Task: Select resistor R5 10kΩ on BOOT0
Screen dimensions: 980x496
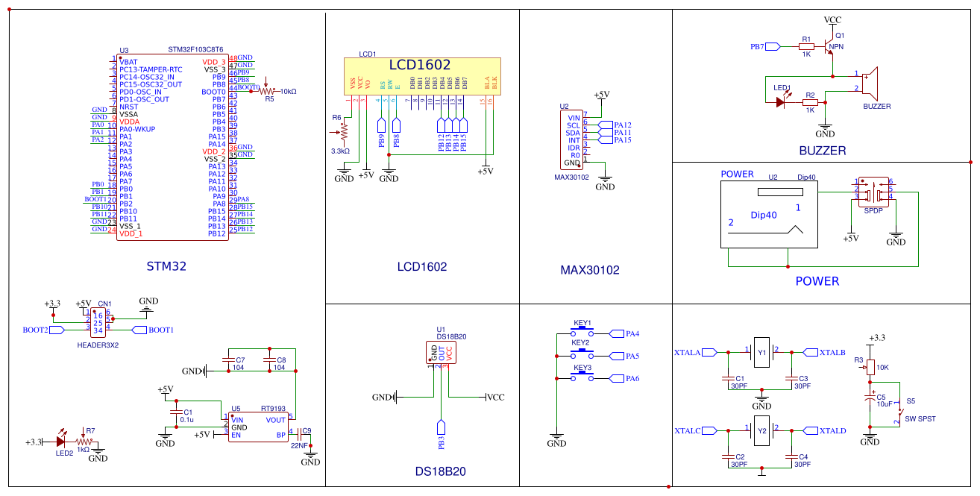Action: click(265, 90)
